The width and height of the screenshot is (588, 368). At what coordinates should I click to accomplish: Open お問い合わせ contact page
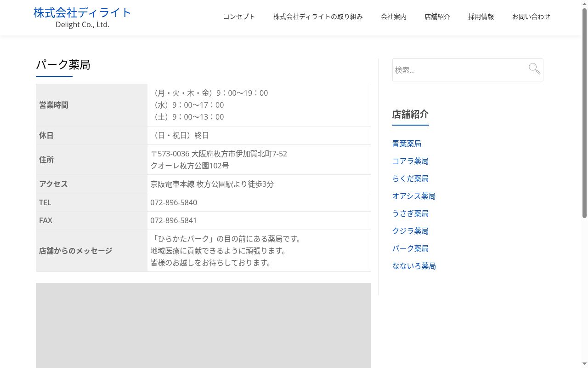(x=531, y=17)
